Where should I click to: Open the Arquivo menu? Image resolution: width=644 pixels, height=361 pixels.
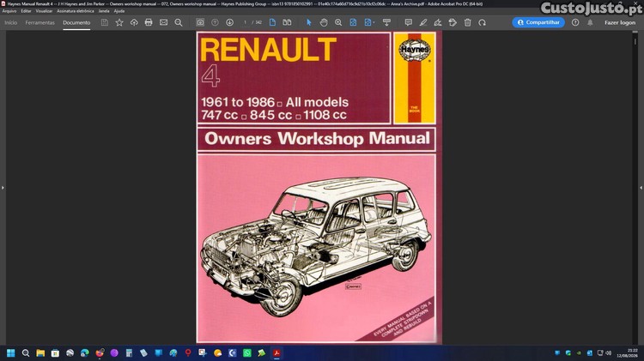9,11
